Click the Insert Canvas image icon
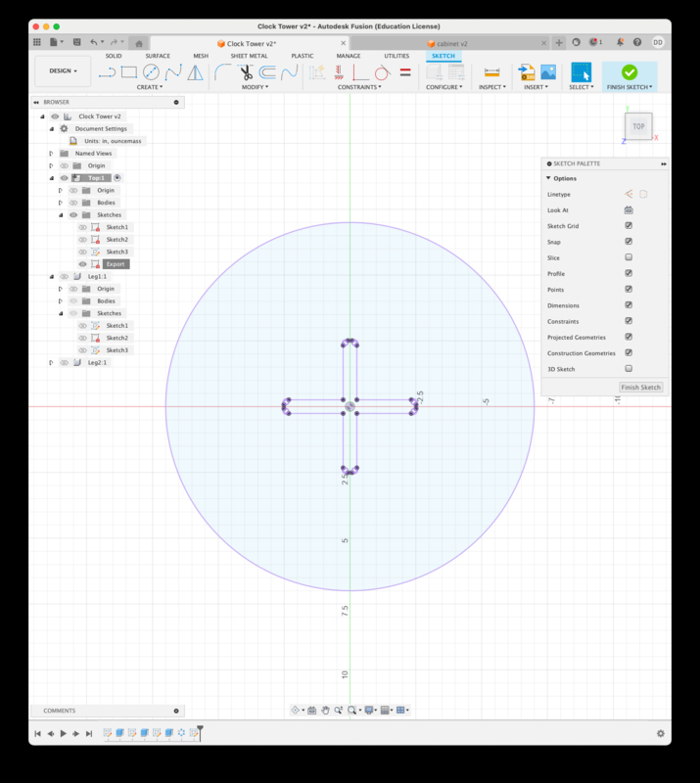This screenshot has width=700, height=783. 548,72
